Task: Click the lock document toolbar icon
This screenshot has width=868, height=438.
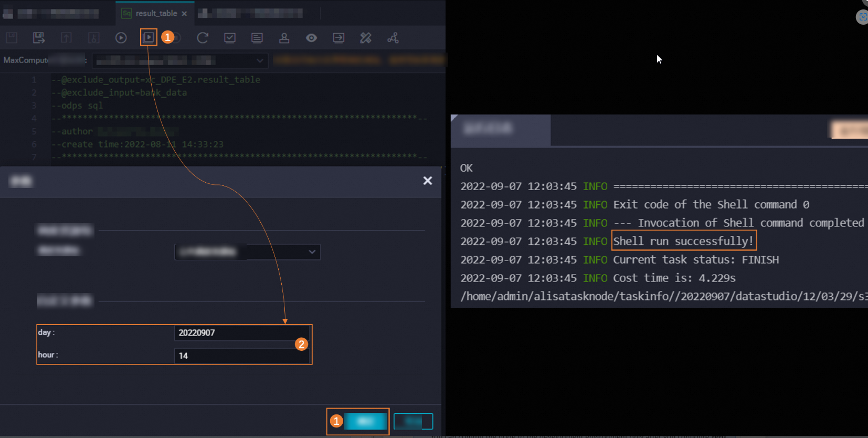Action: 93,38
